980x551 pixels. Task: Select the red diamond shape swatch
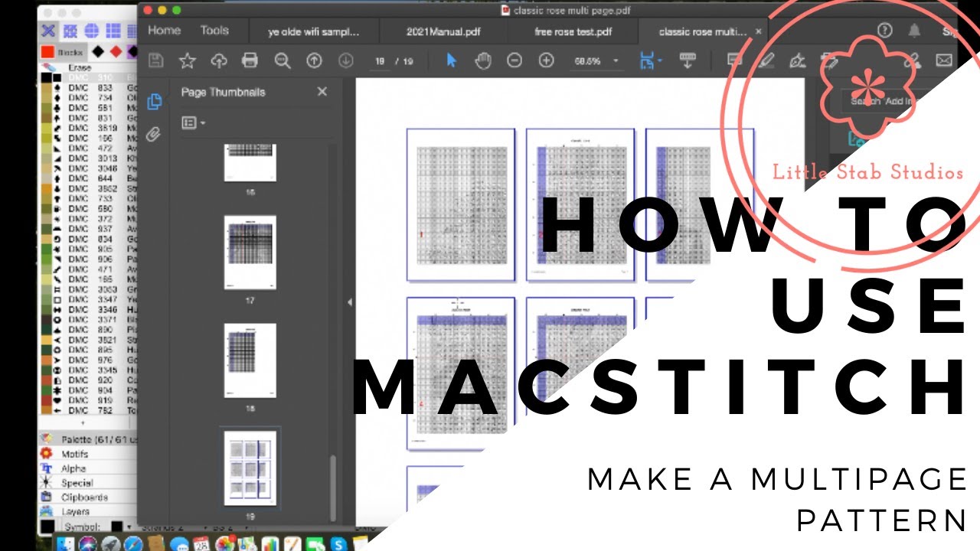pyautogui.click(x=116, y=52)
